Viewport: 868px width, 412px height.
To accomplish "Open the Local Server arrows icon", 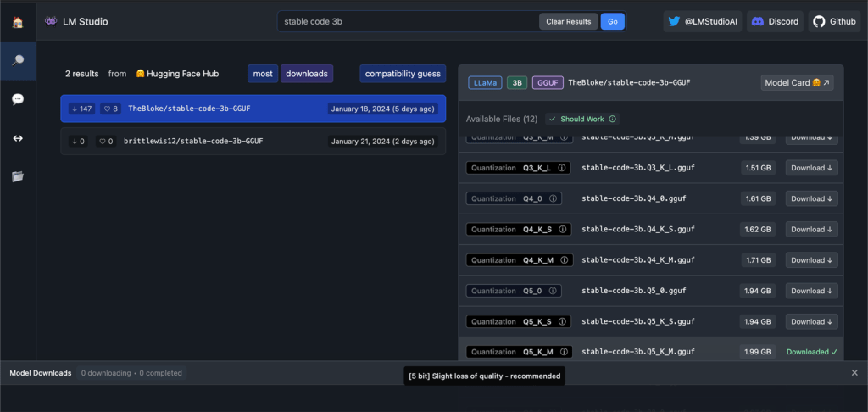I will point(17,138).
